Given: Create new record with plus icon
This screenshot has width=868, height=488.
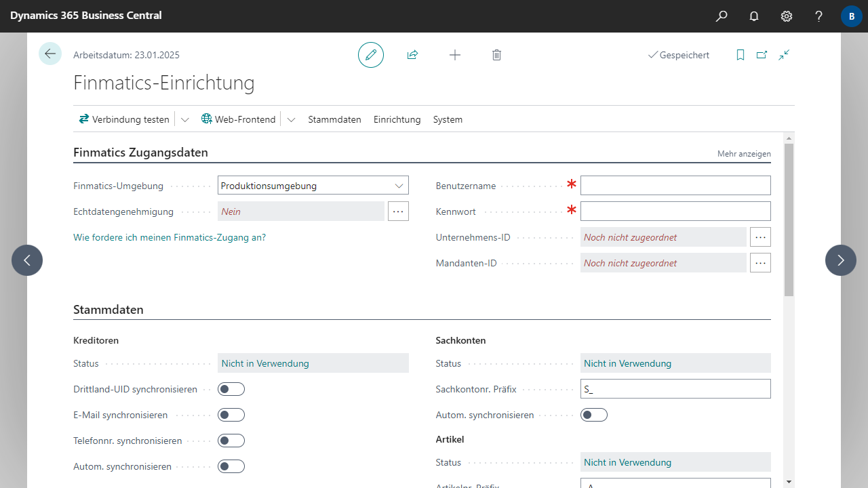Looking at the screenshot, I should click(455, 55).
